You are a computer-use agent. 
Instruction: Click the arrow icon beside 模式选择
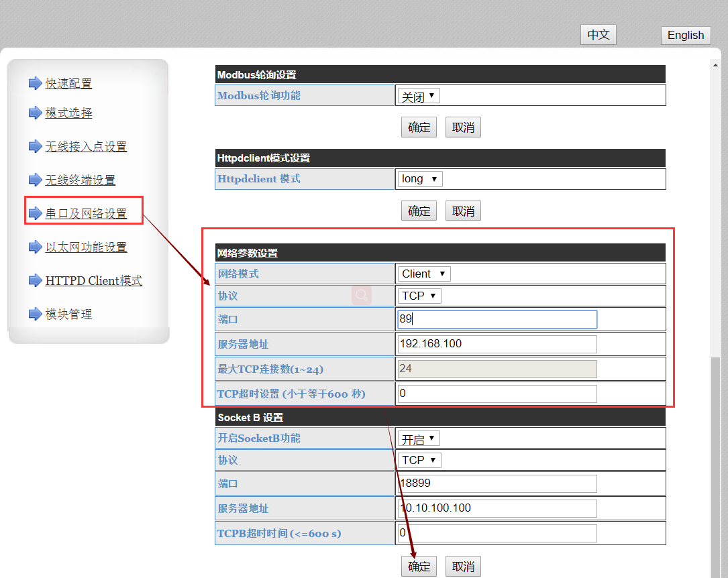coord(35,113)
